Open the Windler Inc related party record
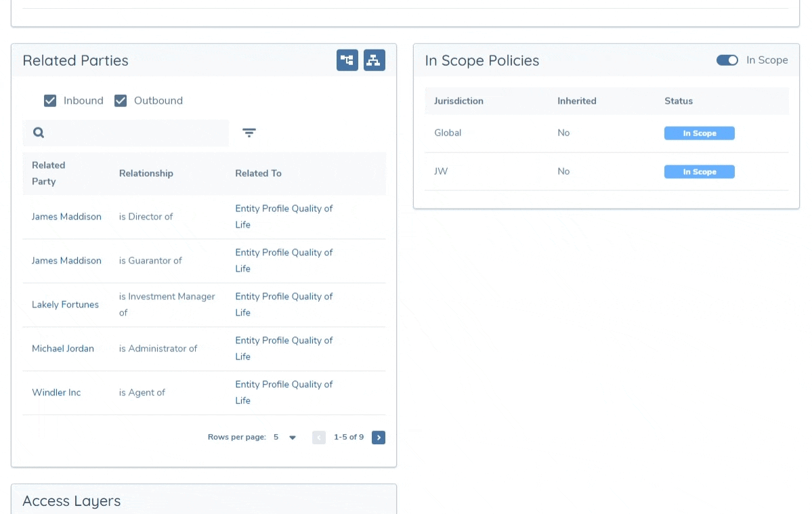Image resolution: width=812 pixels, height=514 pixels. click(56, 392)
